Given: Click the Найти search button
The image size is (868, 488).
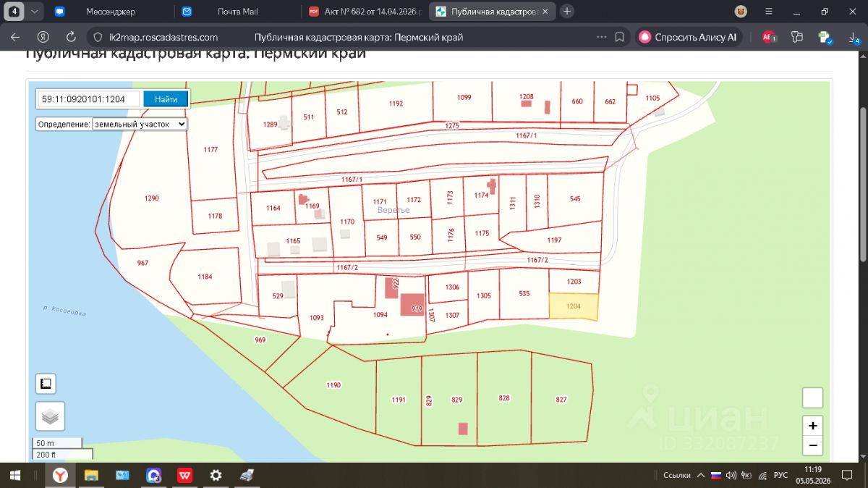Looking at the screenshot, I should click(166, 98).
